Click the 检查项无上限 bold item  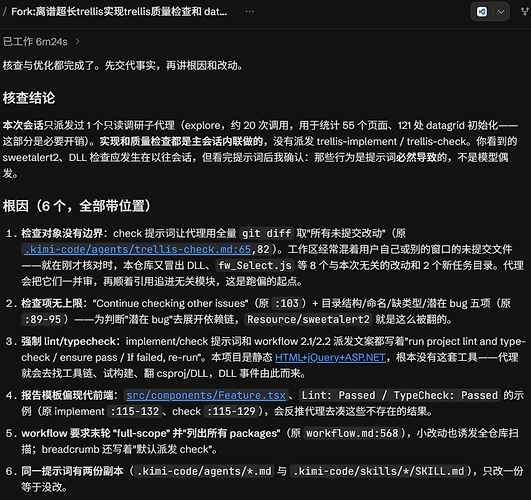52,303
